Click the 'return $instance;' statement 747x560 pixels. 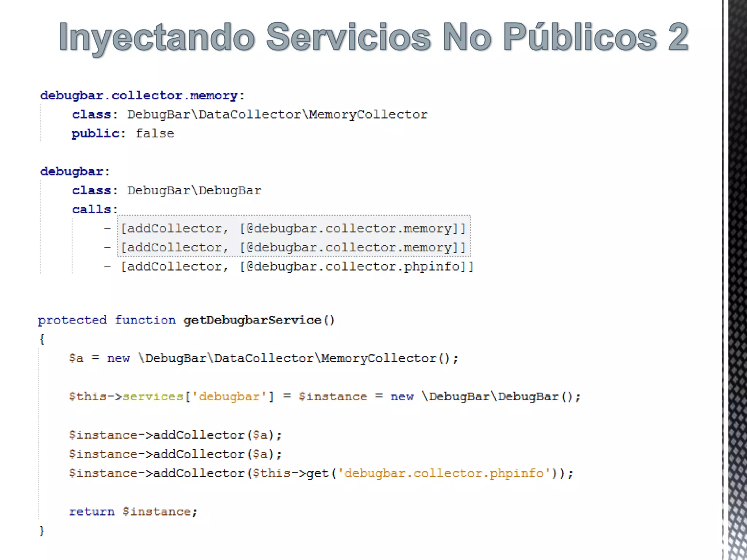133,512
